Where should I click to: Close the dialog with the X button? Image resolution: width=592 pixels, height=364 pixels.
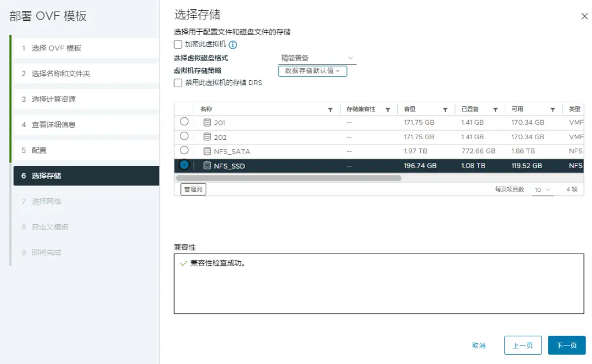coord(584,16)
